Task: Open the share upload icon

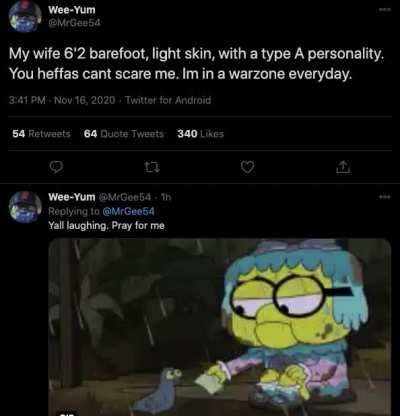Action: click(343, 167)
